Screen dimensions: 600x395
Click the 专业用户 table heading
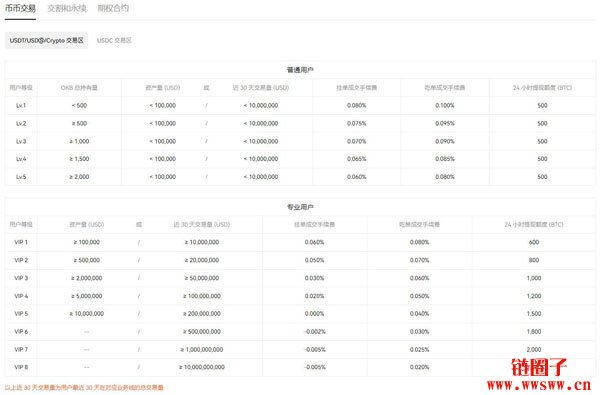point(300,207)
